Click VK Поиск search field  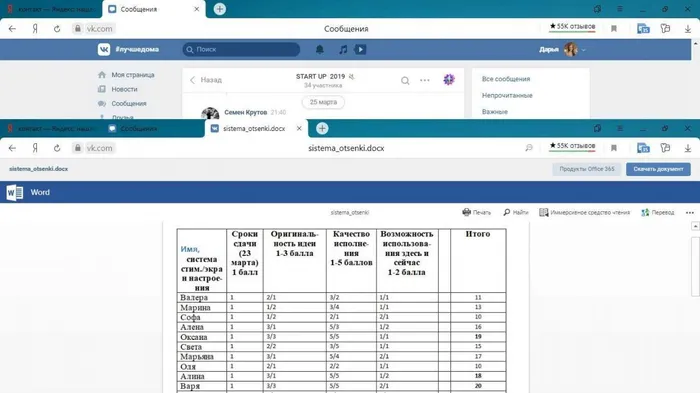tap(241, 49)
